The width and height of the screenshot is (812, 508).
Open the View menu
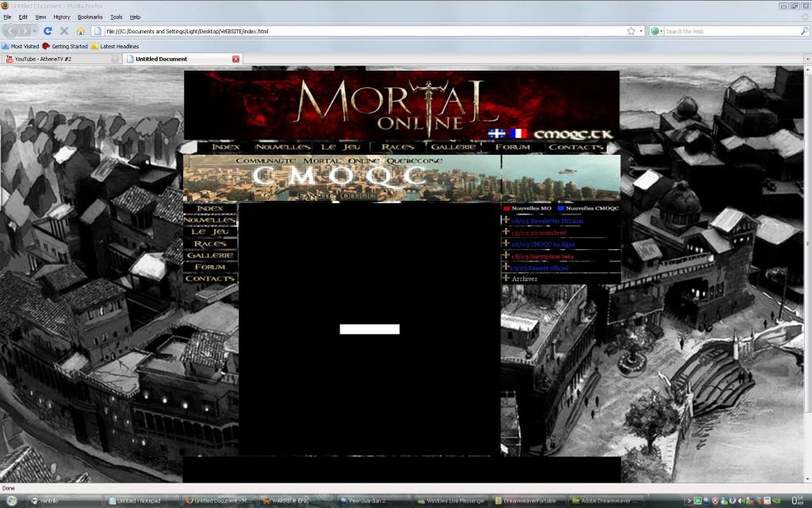tap(40, 17)
